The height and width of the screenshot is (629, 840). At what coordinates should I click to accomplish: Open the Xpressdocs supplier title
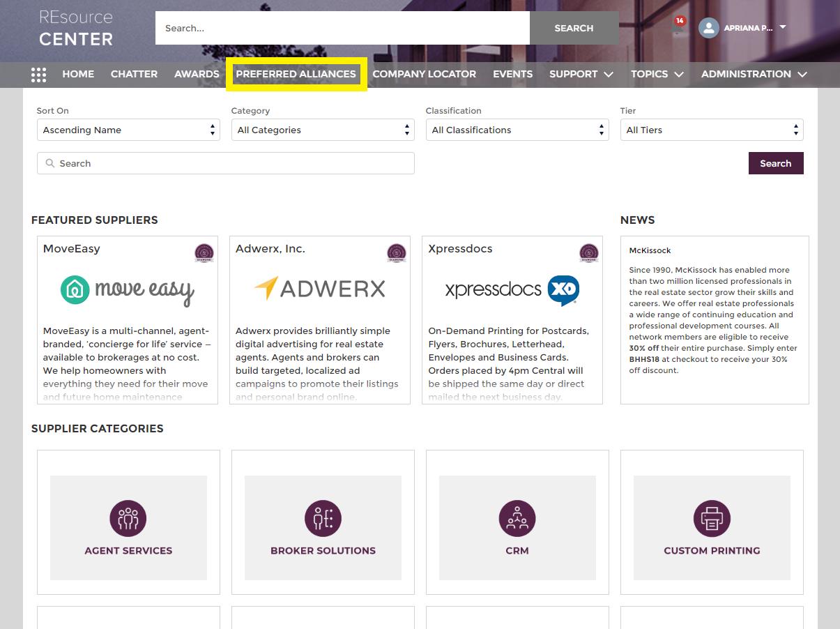(x=460, y=248)
